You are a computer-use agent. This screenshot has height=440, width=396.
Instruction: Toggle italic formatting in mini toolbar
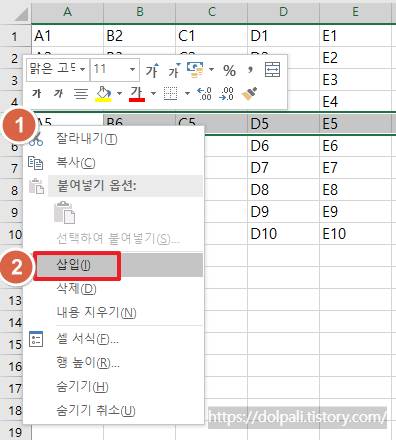[x=59, y=94]
